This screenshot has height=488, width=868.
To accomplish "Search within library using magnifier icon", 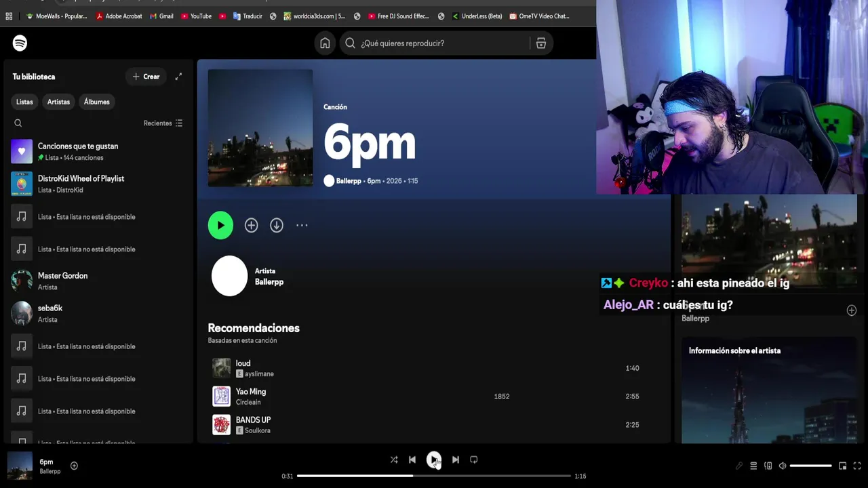I will (x=18, y=123).
